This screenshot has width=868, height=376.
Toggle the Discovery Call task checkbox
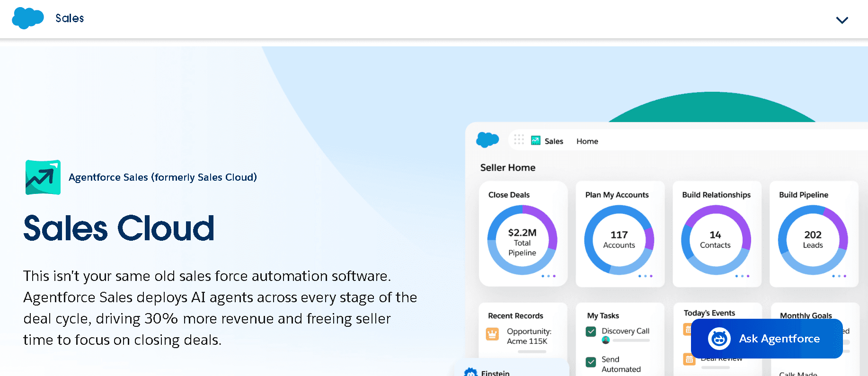click(x=591, y=332)
